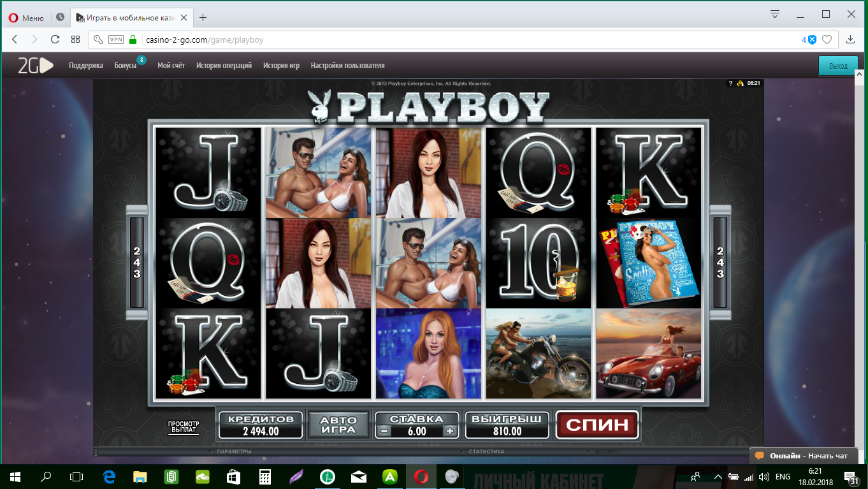
Task: Click the 2G casino logo
Action: [x=35, y=66]
